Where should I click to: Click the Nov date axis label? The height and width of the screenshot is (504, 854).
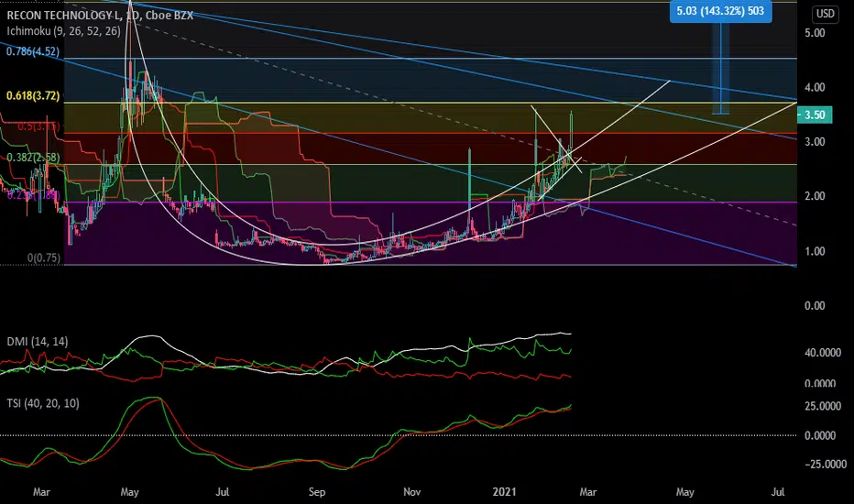pos(411,492)
